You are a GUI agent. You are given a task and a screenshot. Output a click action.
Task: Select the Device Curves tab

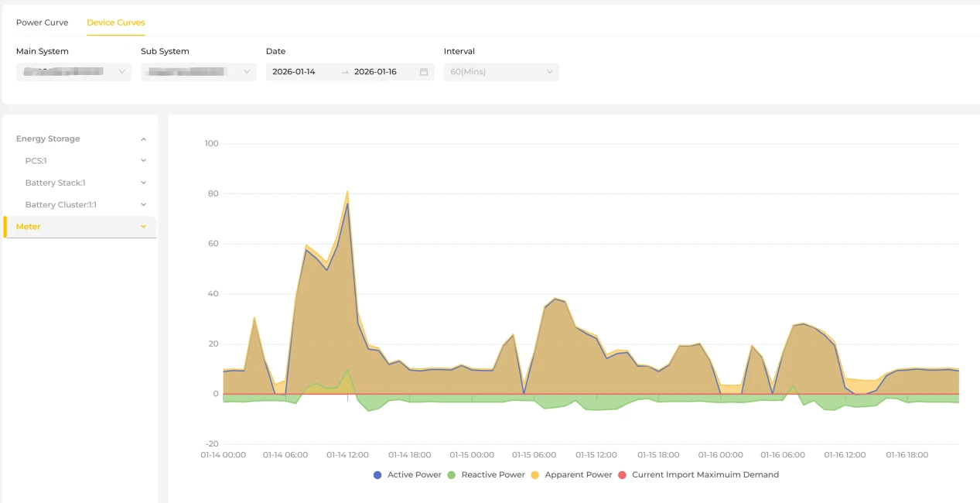click(116, 22)
